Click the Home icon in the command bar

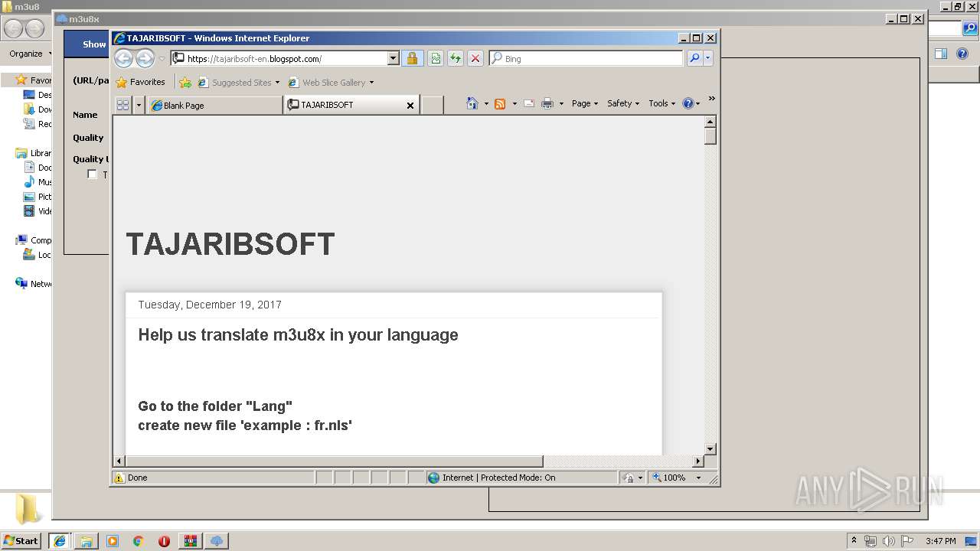click(x=472, y=103)
